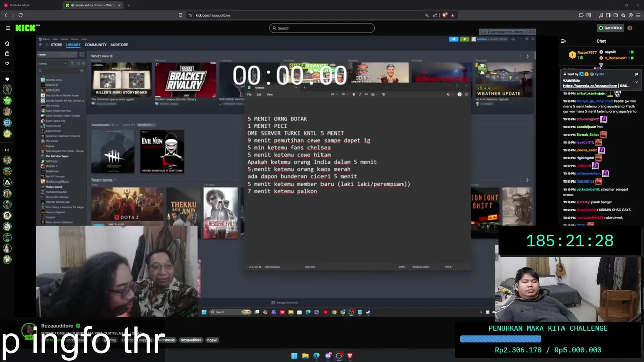
Task: Click LIBRARY in the Steam window
Action: 73,45
